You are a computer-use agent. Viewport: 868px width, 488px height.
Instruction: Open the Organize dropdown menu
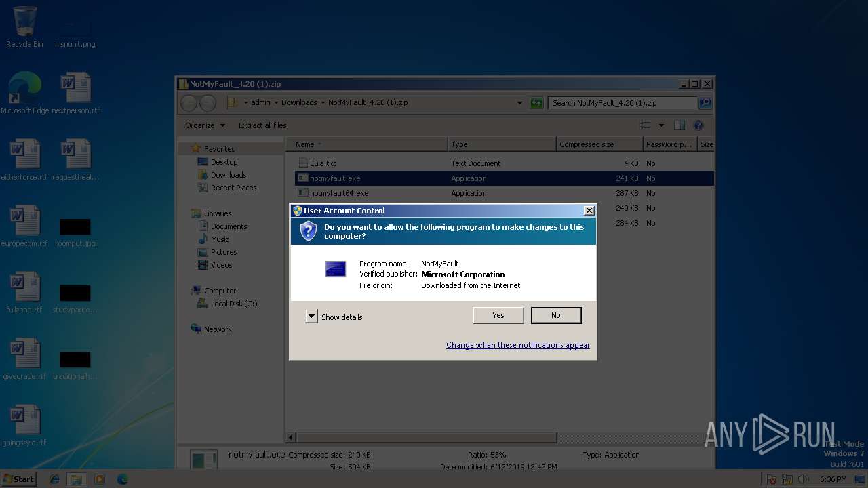(x=205, y=125)
